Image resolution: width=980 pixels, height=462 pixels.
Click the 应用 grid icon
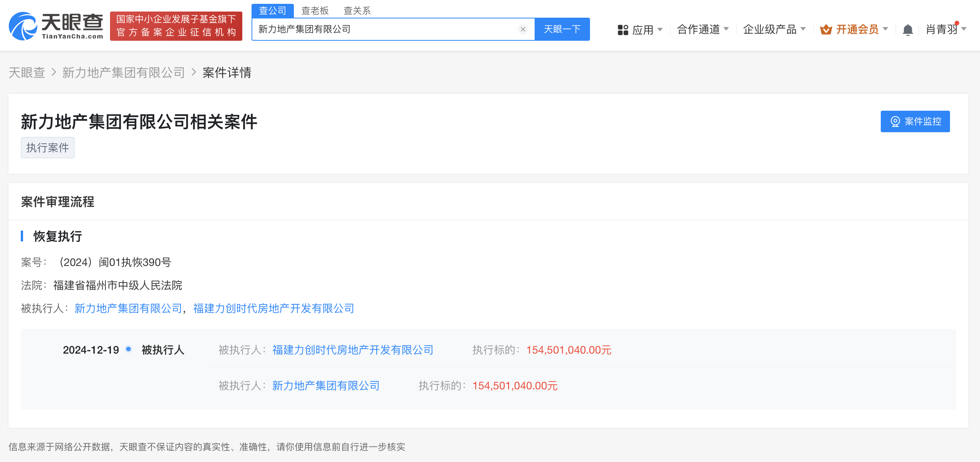click(623, 30)
